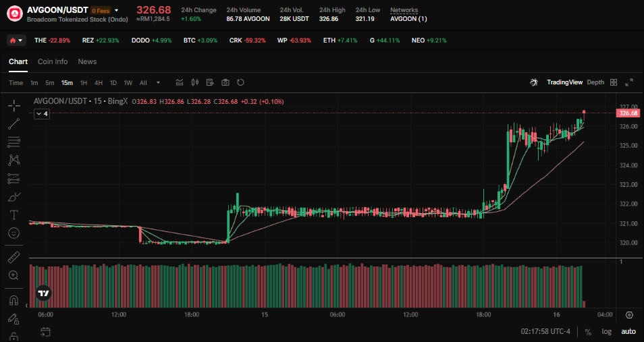Expand the AVGOON/USDT pair selector dropdown
Screen dimensions: 644x342
(117, 11)
